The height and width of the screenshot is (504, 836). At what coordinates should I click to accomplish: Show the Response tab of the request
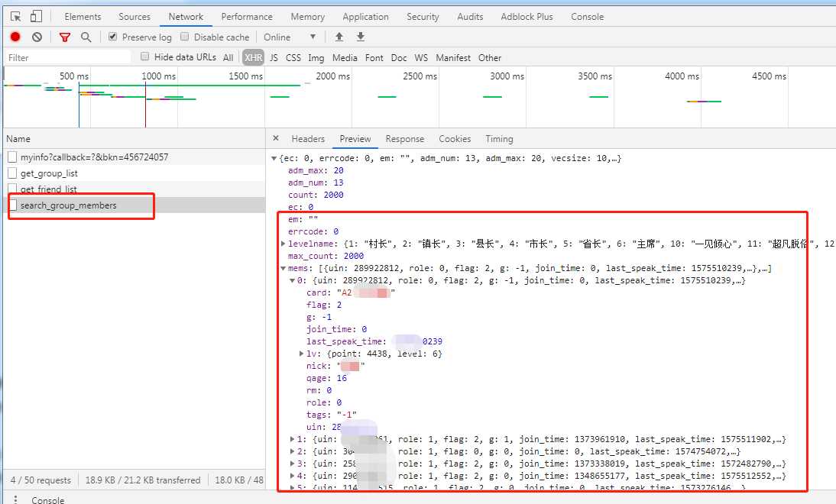[405, 138]
